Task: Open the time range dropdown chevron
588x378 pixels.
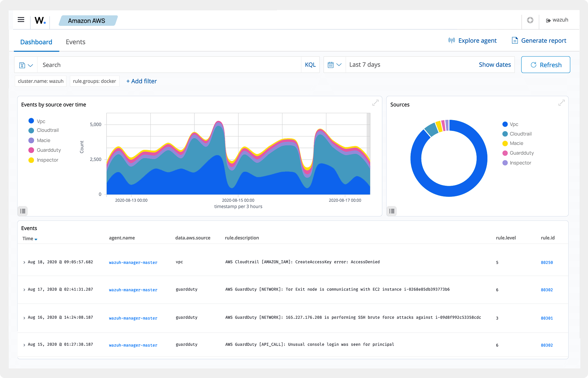Action: click(339, 65)
